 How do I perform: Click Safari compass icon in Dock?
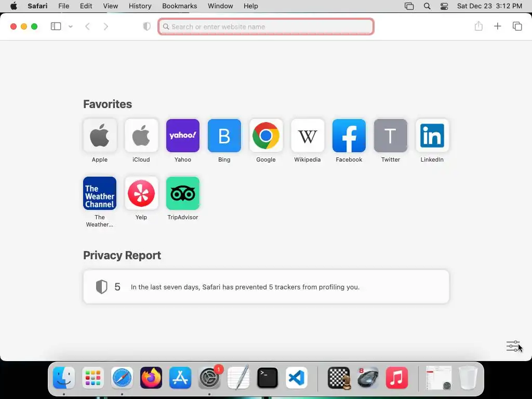122,378
